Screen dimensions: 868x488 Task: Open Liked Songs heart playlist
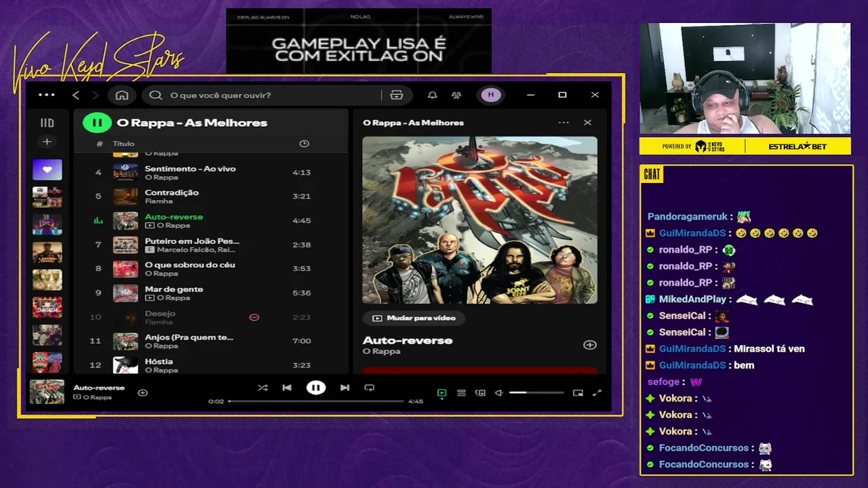pyautogui.click(x=47, y=169)
